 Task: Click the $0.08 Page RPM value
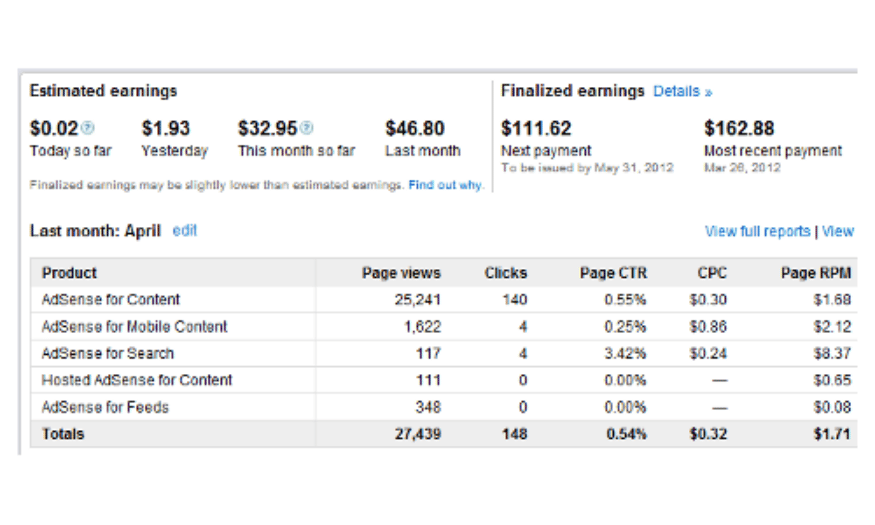(x=832, y=407)
